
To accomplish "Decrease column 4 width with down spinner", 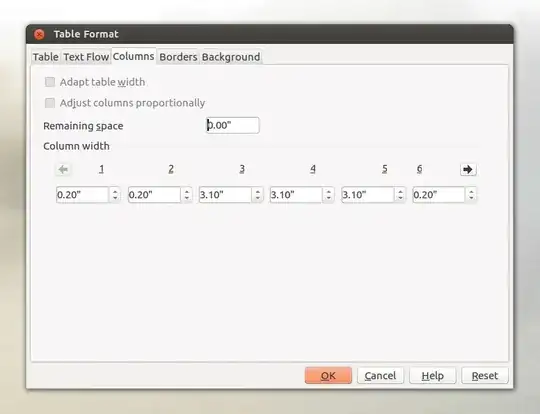I will click(329, 199).
